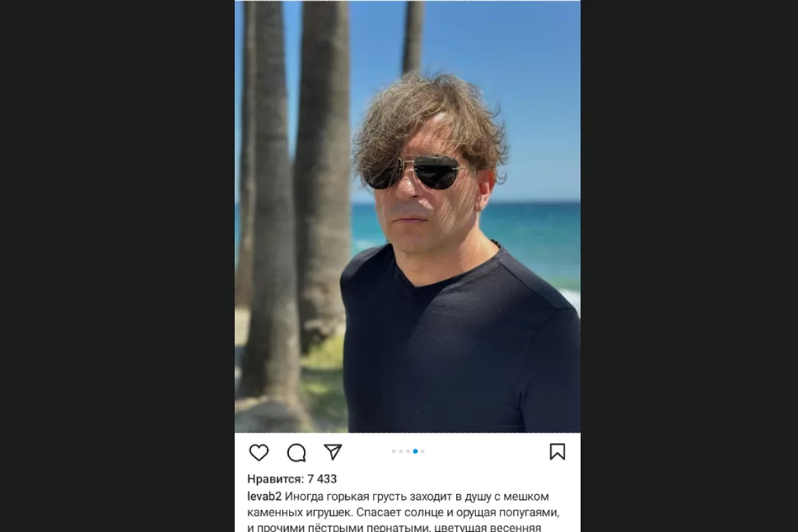Open the levab2 profile username link

264,497
